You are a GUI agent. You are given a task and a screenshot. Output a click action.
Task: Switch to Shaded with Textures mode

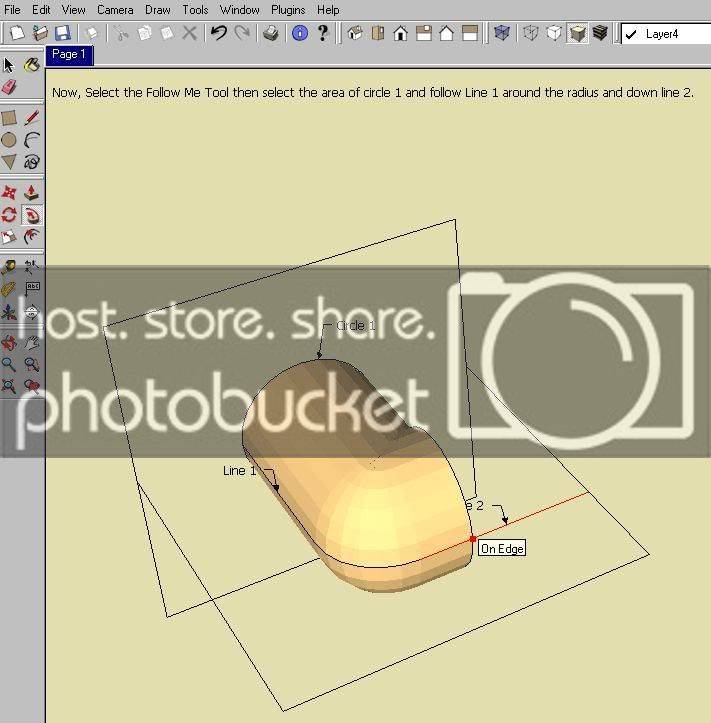pos(600,33)
